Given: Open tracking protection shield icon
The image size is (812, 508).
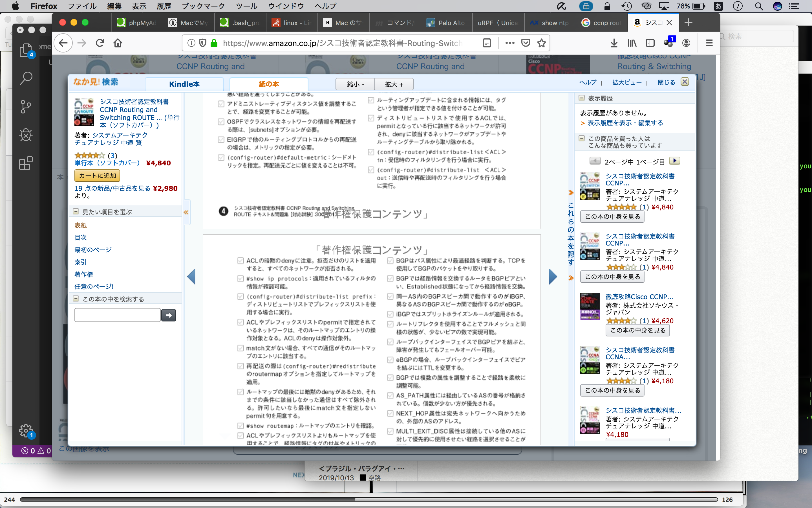Looking at the screenshot, I should [202, 43].
